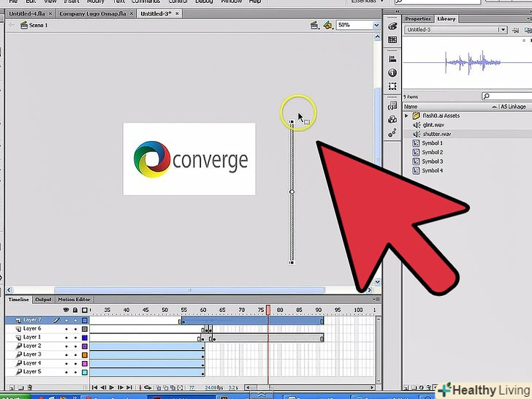
Task: Collapse the panel dock double-arrow
Action: (398, 12)
